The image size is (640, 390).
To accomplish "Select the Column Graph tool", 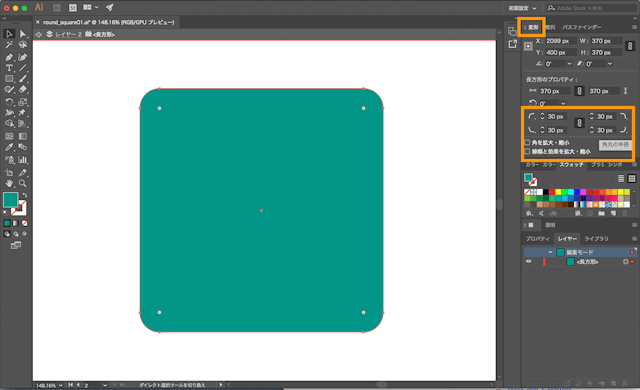I will 23,160.
